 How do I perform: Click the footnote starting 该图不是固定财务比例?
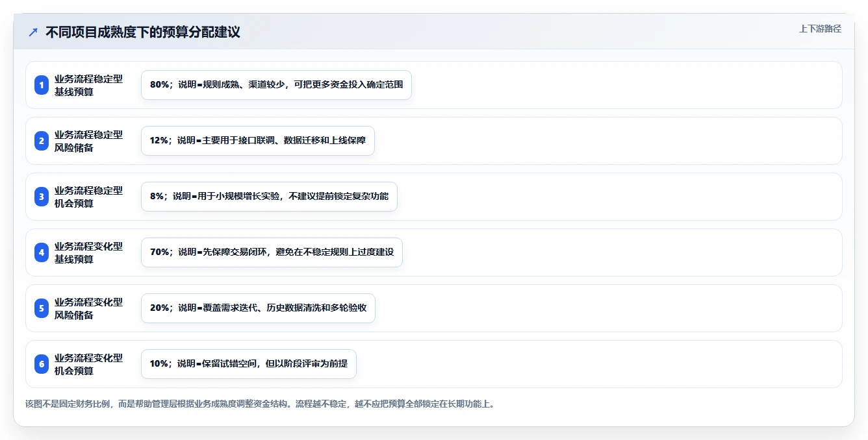(260, 404)
